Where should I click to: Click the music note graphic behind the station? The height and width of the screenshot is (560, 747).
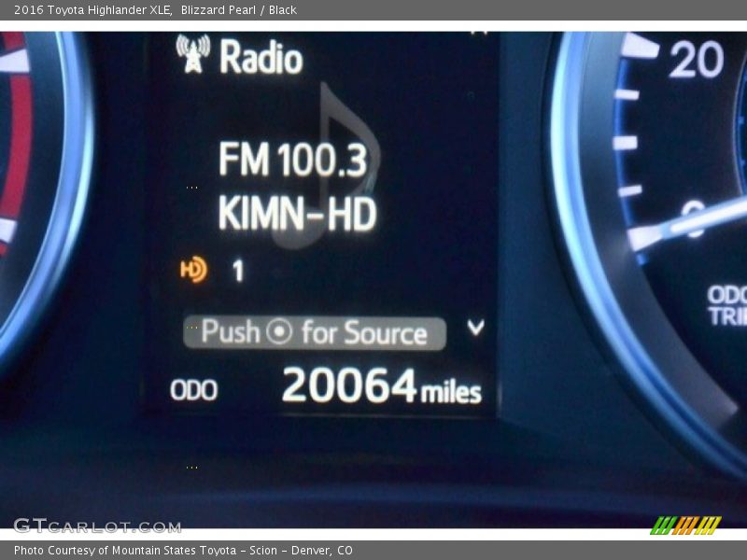click(326, 165)
